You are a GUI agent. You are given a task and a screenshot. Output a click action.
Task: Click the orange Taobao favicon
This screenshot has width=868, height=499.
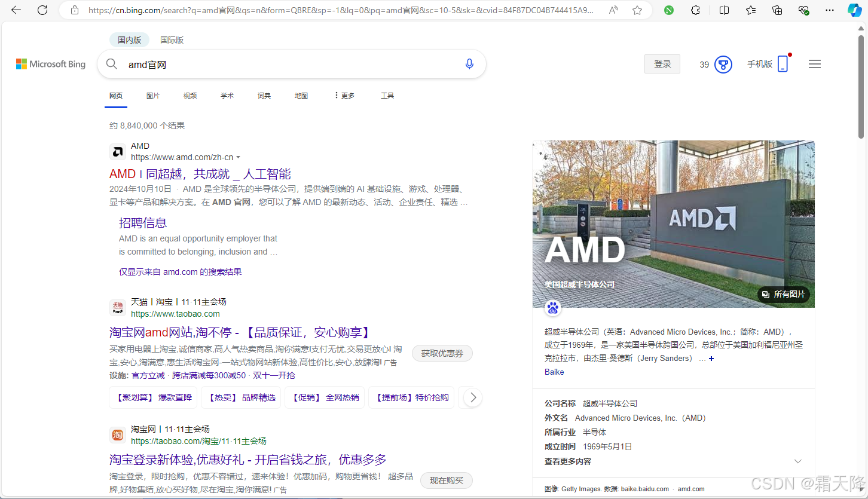pyautogui.click(x=118, y=435)
